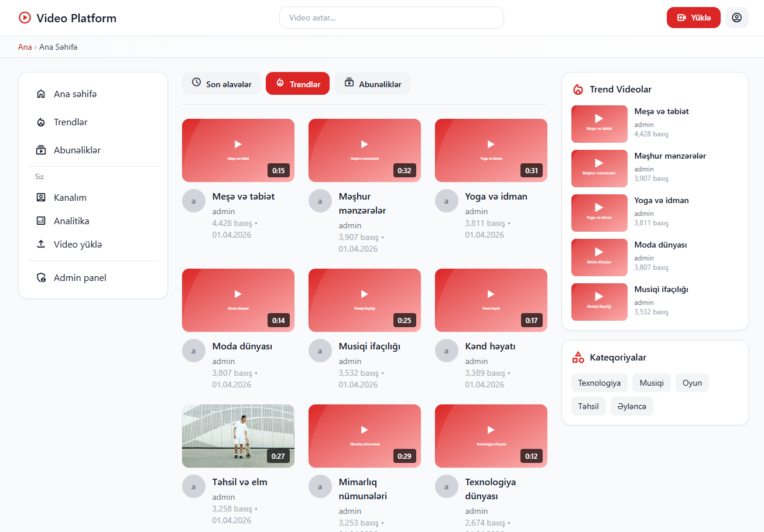Viewport: 764px width, 532px height.
Task: Click the Video yüklə upload icon
Action: [x=41, y=244]
